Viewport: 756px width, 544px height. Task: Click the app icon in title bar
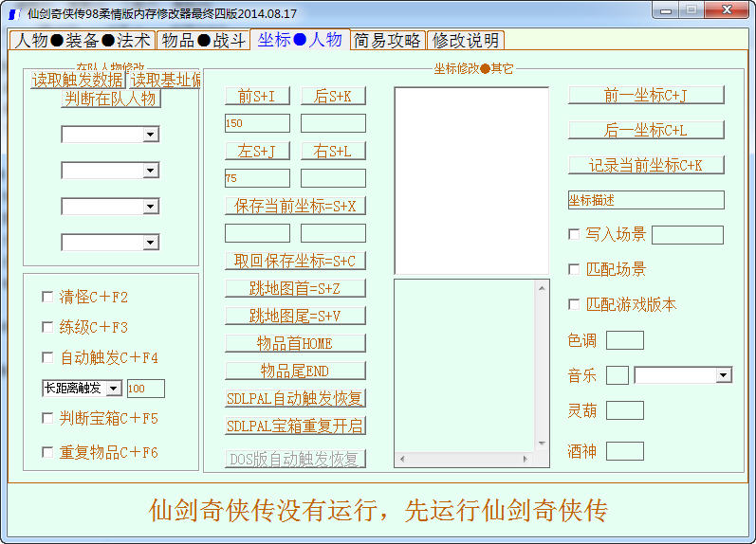14,13
